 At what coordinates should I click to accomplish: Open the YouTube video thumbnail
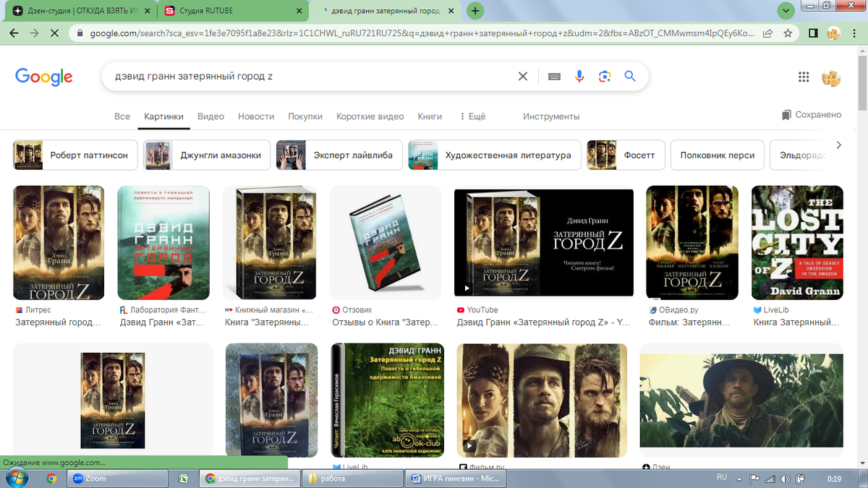[x=544, y=243]
